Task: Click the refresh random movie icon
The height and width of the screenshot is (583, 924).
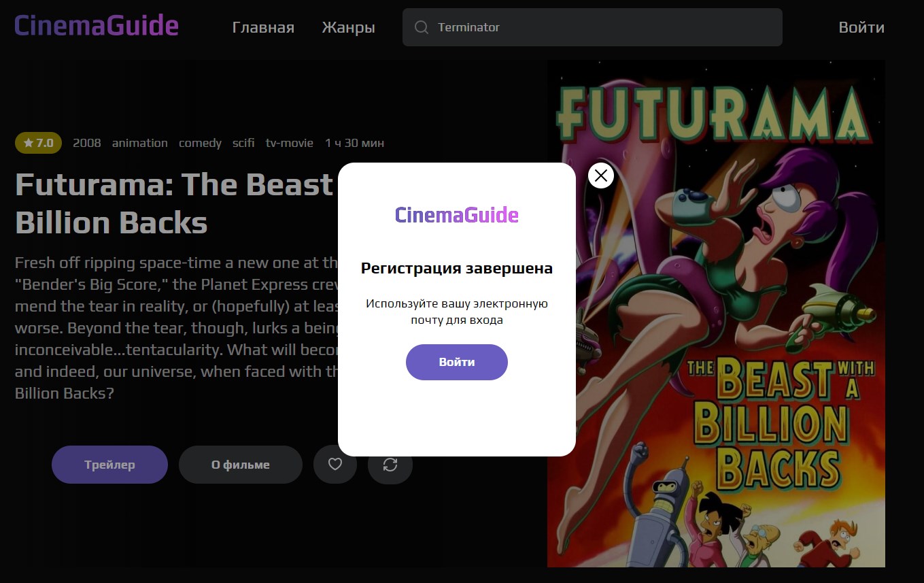Action: pos(390,465)
